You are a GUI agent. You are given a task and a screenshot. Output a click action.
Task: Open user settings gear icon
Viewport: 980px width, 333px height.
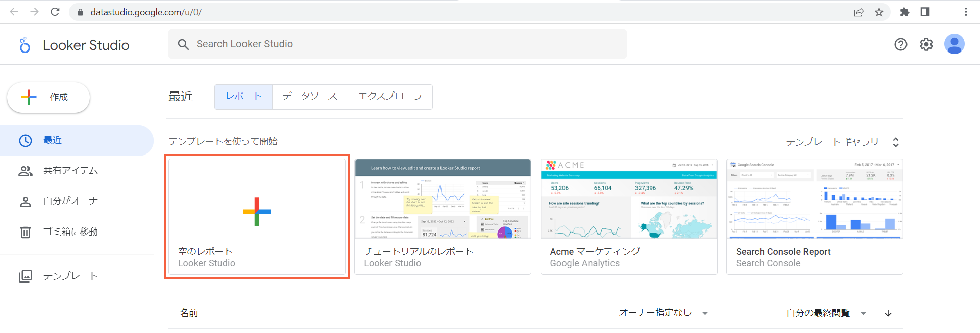(x=926, y=44)
